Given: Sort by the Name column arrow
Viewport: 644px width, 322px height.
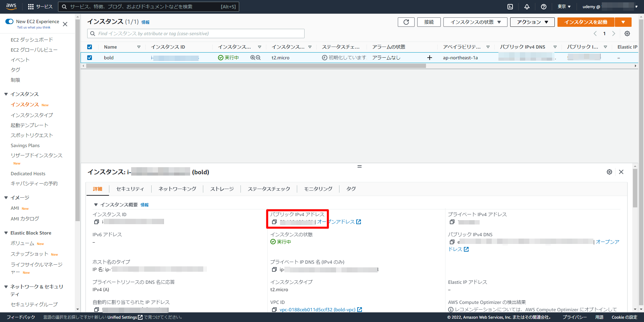Looking at the screenshot, I should click(139, 47).
